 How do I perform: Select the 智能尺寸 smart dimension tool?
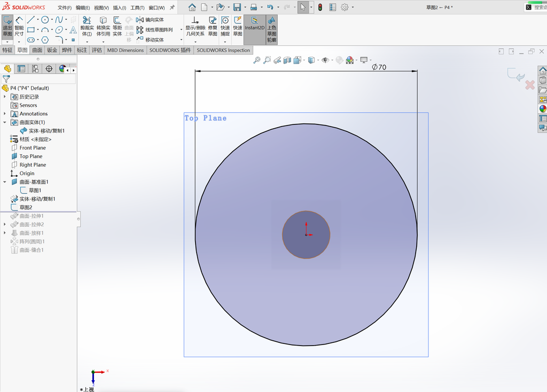tap(19, 27)
